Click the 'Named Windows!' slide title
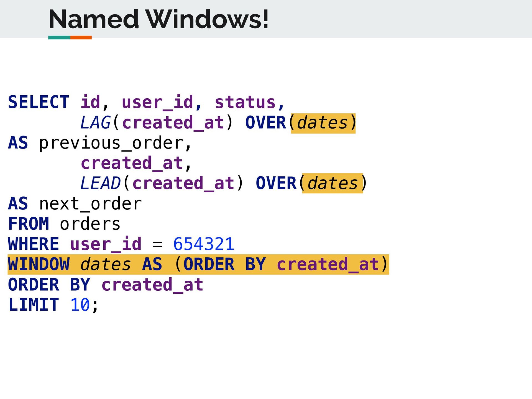 (158, 19)
